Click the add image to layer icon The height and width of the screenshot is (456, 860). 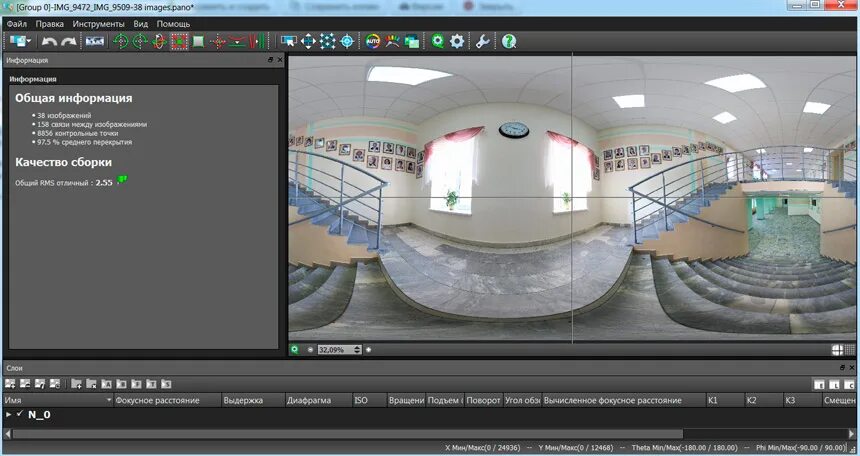pyautogui.click(x=10, y=384)
